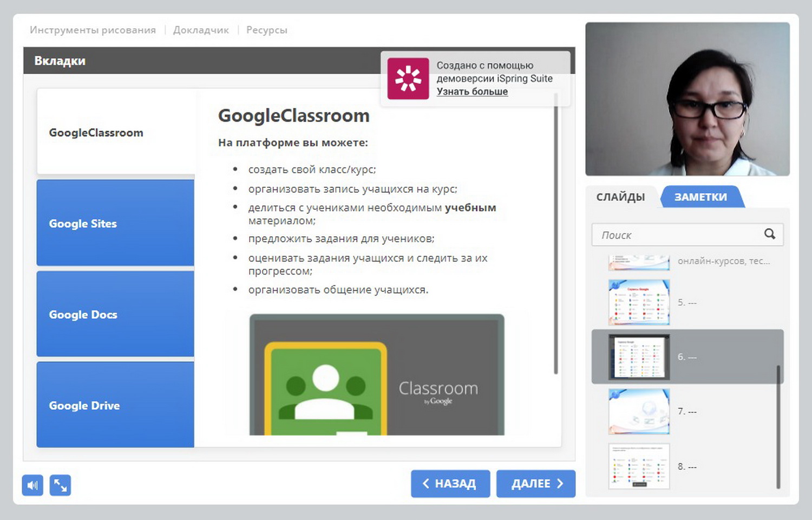The height and width of the screenshot is (520, 812).
Task: Click the slide list scrollbar
Action: point(778,427)
